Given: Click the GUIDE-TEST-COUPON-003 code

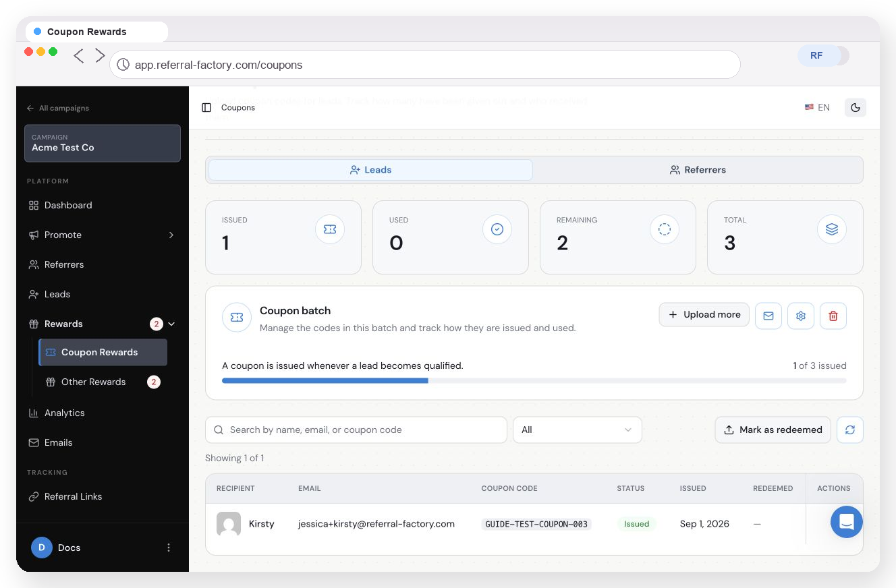Looking at the screenshot, I should [x=536, y=524].
